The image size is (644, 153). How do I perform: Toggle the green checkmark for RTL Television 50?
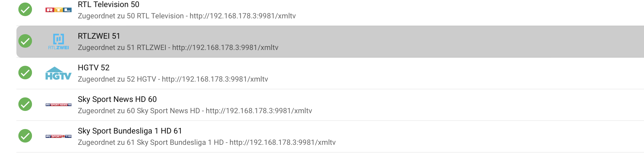point(25,10)
